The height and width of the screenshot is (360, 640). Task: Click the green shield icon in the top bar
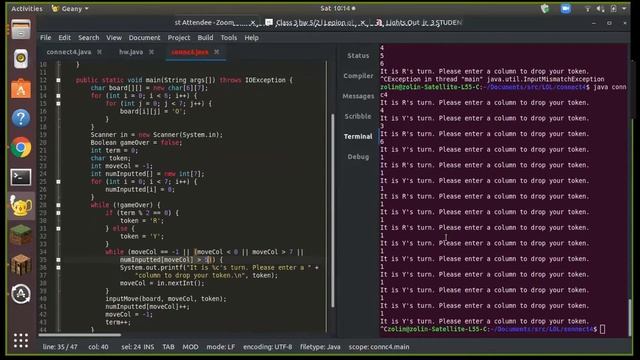[545, 9]
